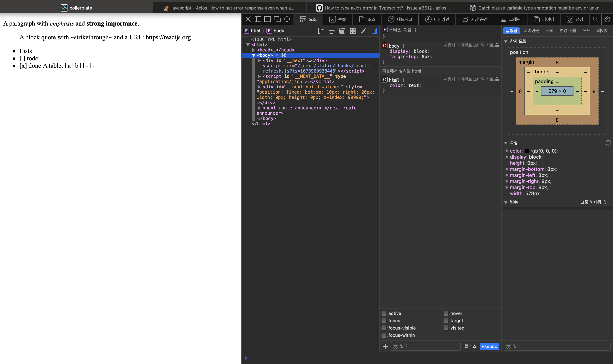The height and width of the screenshot is (364, 613).
Task: Enable the :hover pseudo-class checkbox
Action: click(446, 313)
